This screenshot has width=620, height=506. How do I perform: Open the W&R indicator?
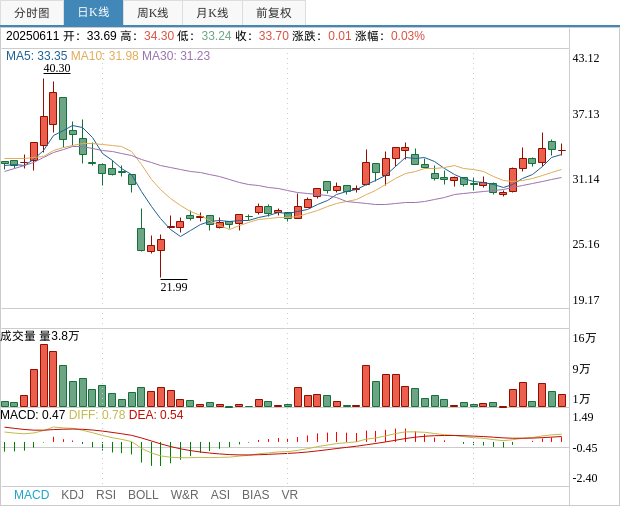(184, 495)
